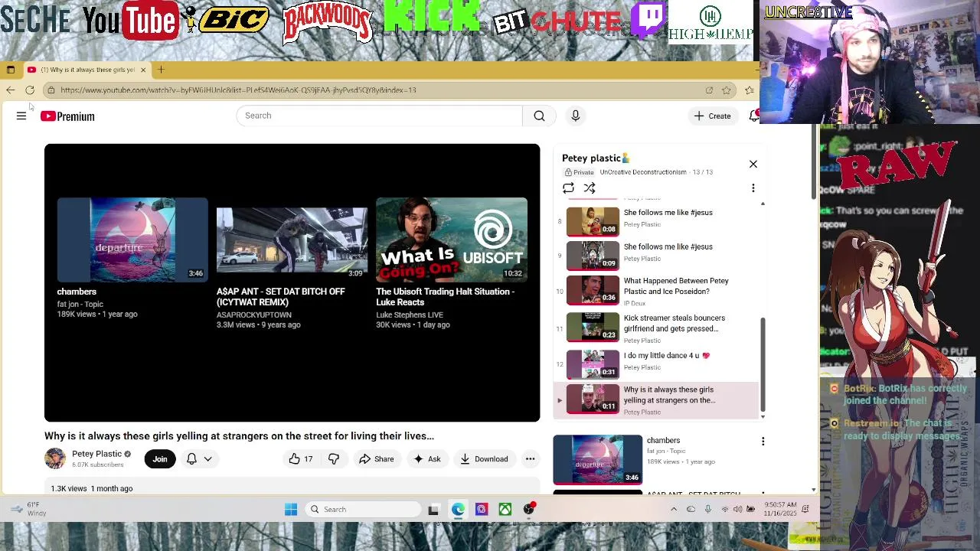Expand the subscription notification bell dropdown

(199, 459)
